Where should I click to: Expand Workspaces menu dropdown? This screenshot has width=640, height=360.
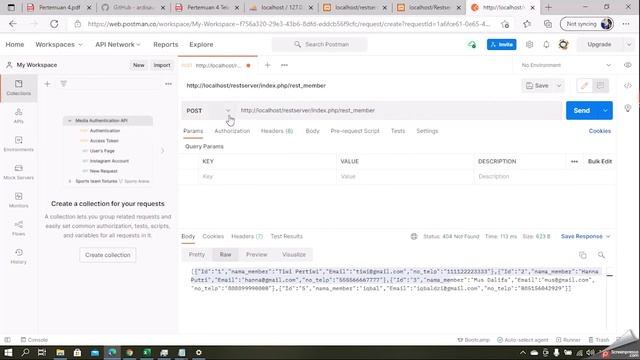click(59, 44)
